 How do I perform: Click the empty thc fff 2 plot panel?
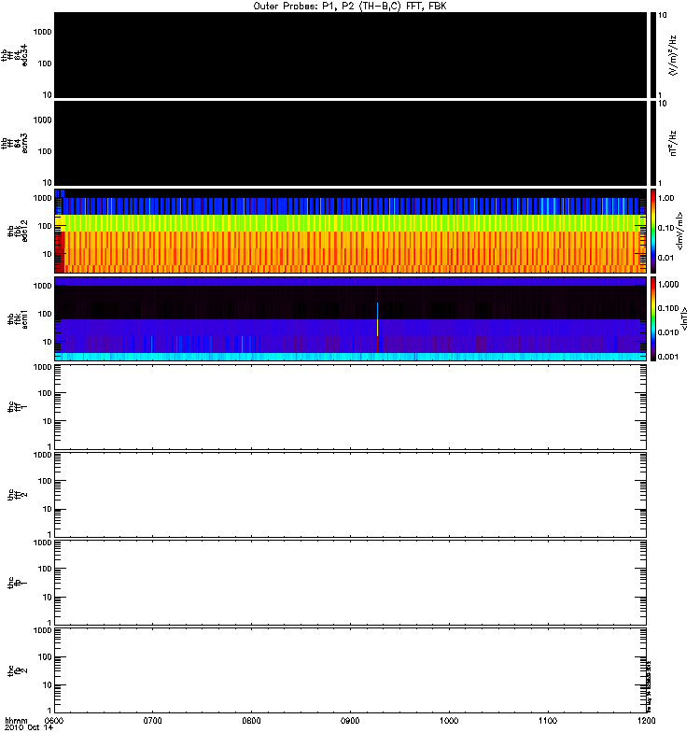[351, 495]
